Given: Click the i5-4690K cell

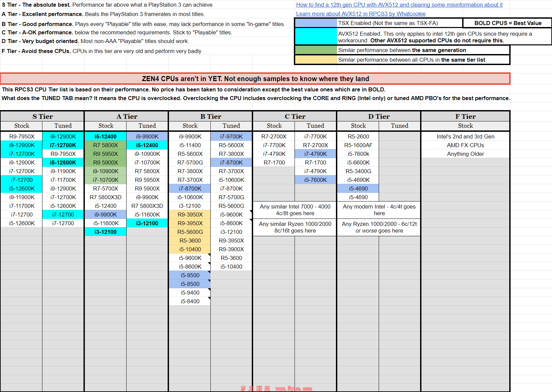Looking at the screenshot, I should (358, 180).
